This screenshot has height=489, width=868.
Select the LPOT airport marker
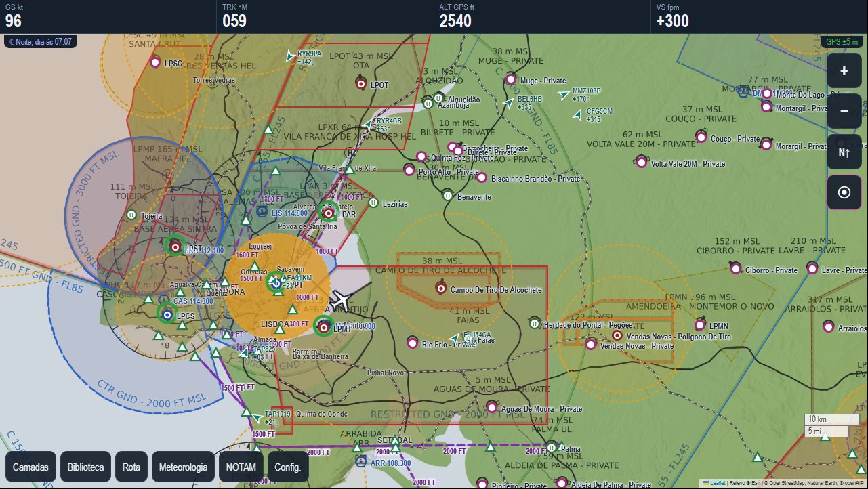coord(361,83)
